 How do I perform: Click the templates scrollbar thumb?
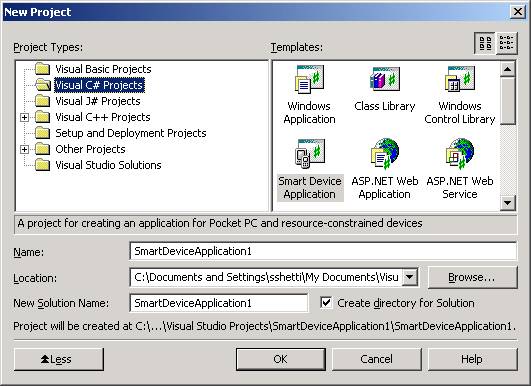(x=508, y=101)
